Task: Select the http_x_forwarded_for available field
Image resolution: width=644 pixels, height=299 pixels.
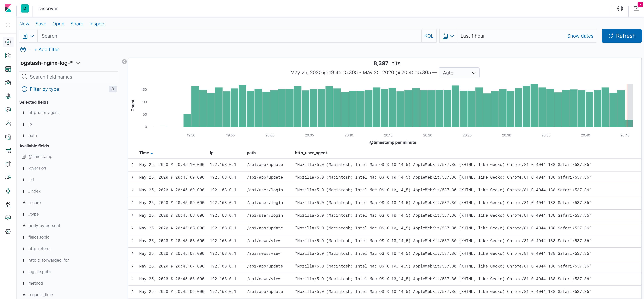Action: pos(48,260)
